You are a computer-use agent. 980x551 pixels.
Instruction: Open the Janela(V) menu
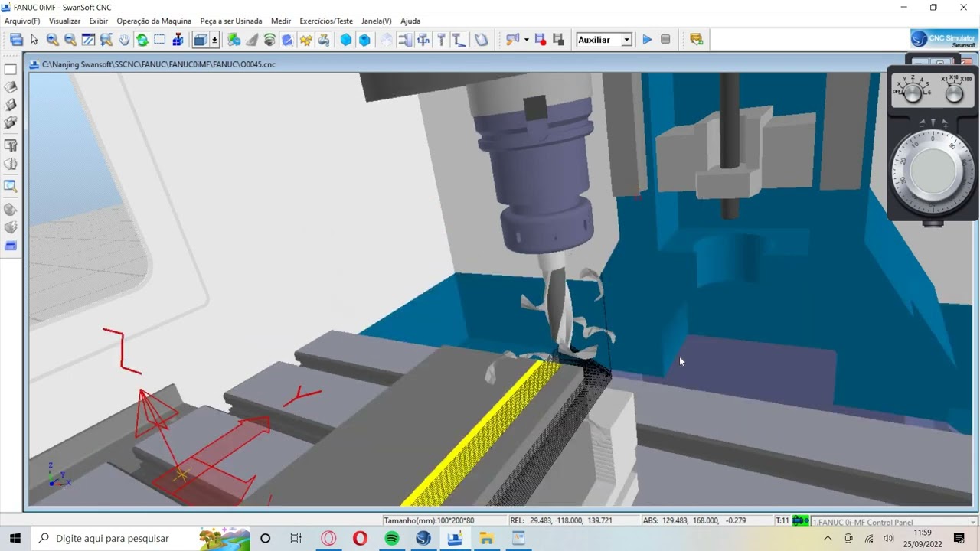click(376, 21)
